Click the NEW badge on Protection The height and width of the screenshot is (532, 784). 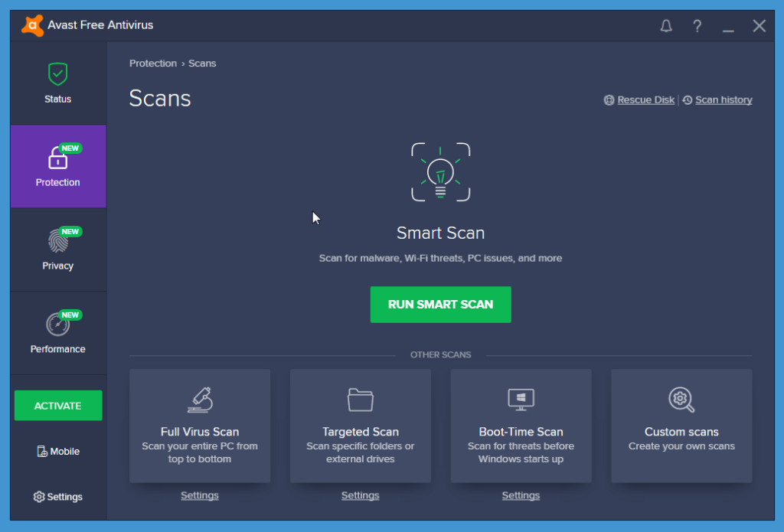70,148
